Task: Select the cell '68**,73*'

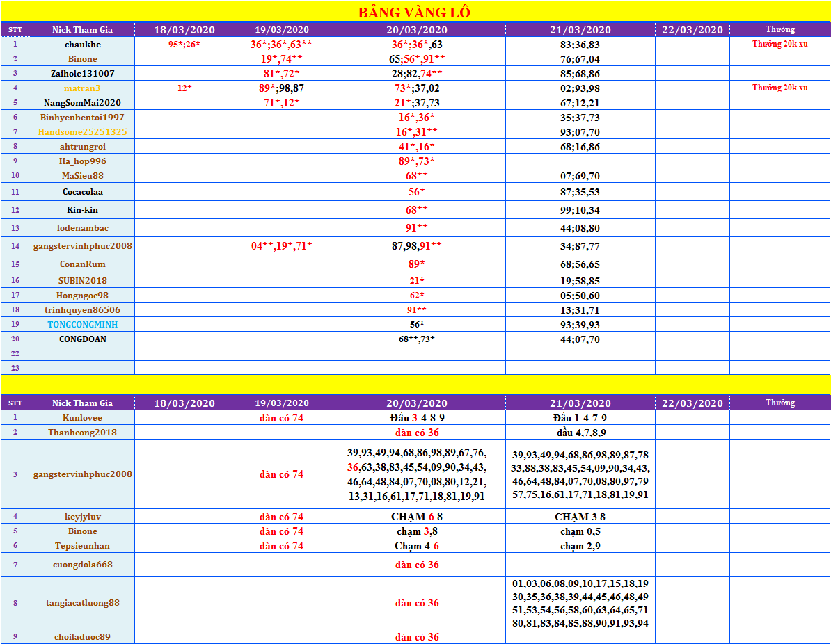Action: tap(417, 339)
